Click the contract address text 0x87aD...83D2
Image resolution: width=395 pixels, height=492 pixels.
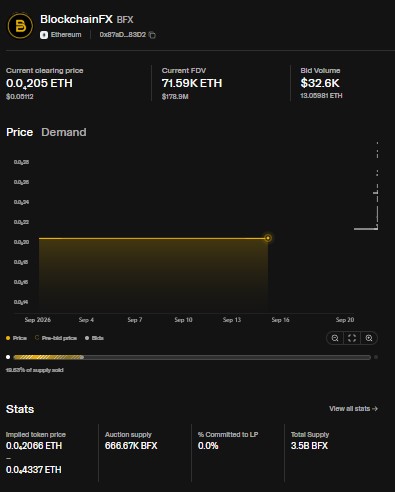point(123,35)
